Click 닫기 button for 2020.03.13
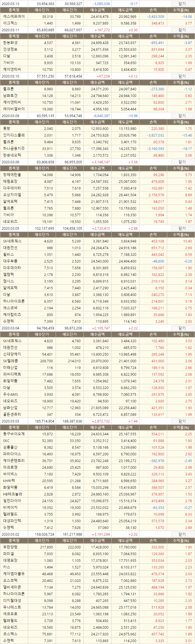The image size is (195, 644). [x=182, y=4]
